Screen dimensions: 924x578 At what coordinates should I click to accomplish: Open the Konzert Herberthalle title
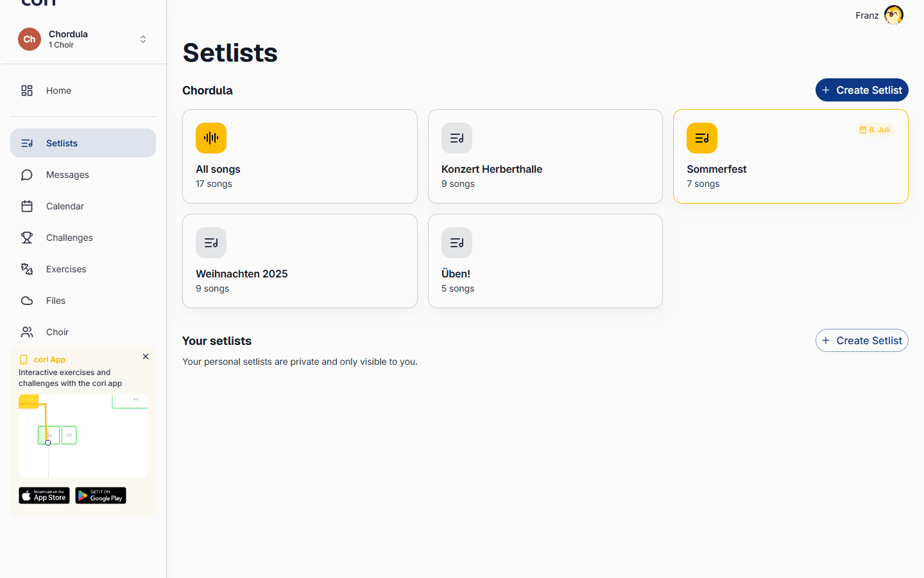492,169
